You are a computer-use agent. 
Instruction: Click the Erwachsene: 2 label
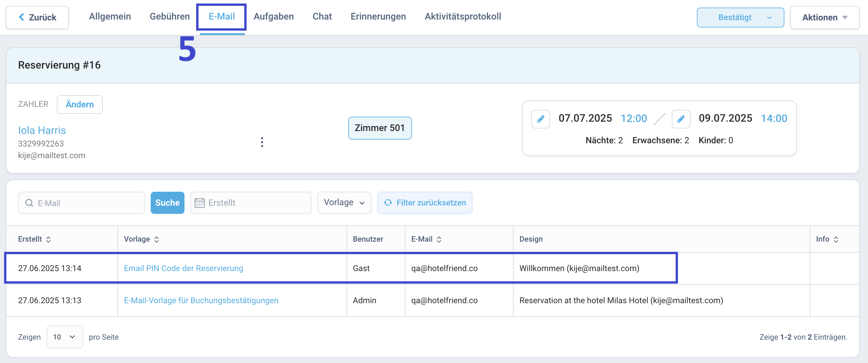(x=660, y=140)
